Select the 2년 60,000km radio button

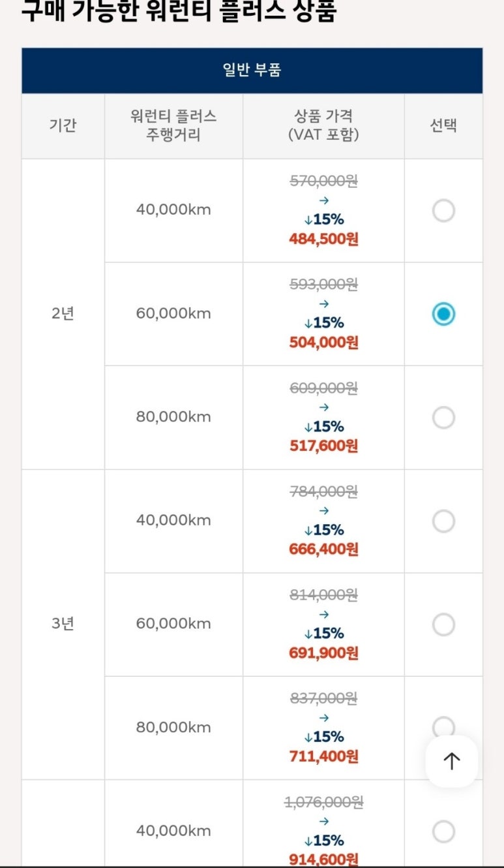(x=443, y=314)
